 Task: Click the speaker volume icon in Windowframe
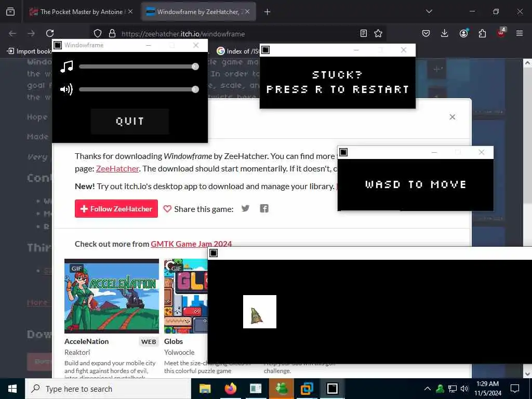point(66,89)
